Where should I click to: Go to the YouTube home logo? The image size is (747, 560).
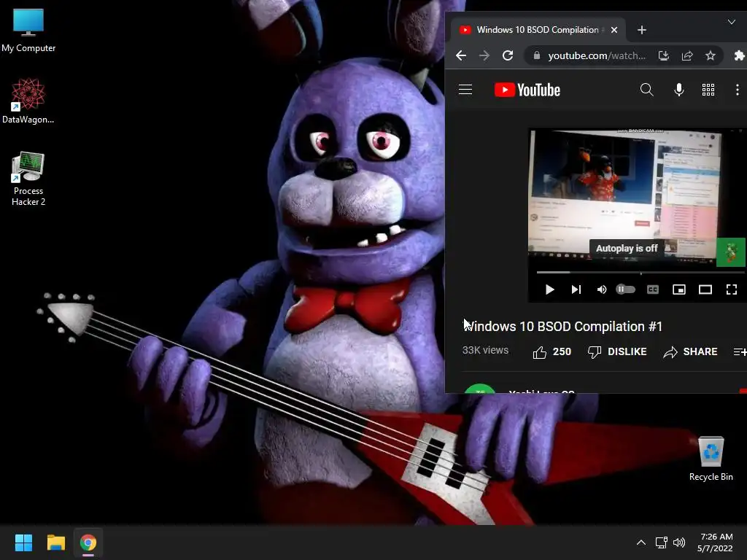point(527,90)
